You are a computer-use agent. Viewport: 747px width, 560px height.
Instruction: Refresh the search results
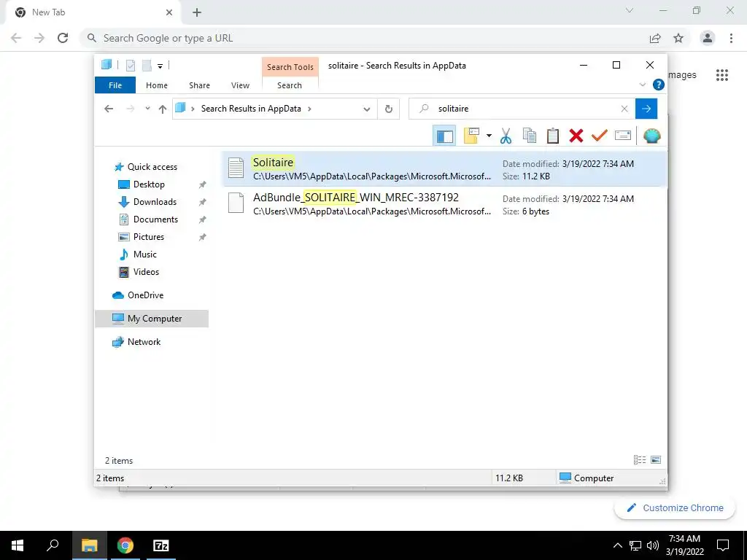389,109
